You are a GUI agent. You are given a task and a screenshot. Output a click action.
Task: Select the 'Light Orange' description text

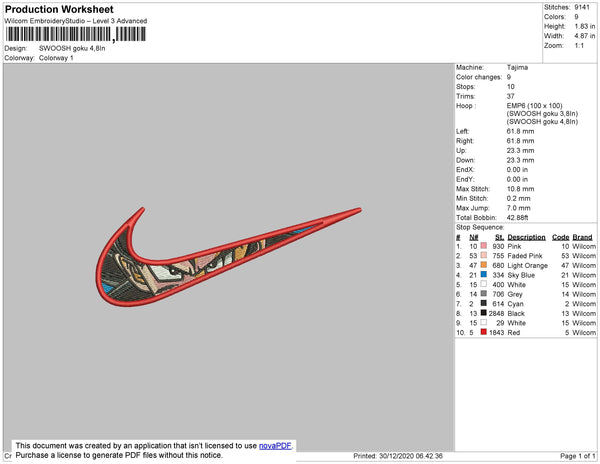pos(527,265)
